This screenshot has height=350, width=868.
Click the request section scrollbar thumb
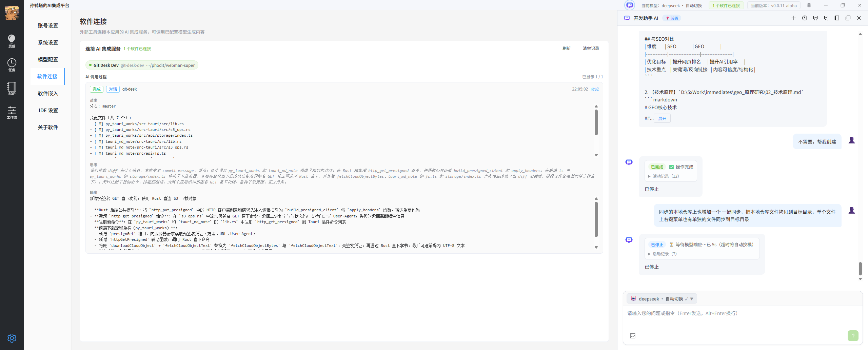pos(596,122)
